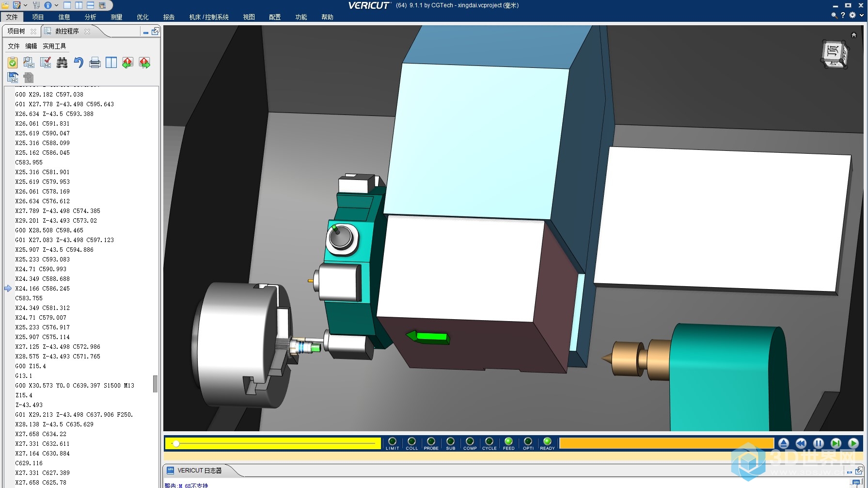Click the NC syntax check icon

point(46,63)
